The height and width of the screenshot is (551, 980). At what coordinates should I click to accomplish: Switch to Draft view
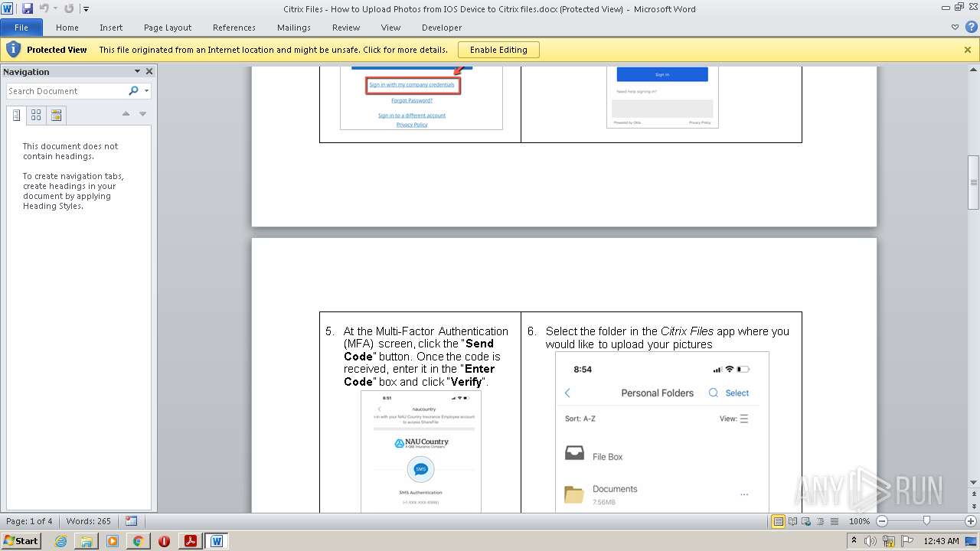[x=832, y=521]
